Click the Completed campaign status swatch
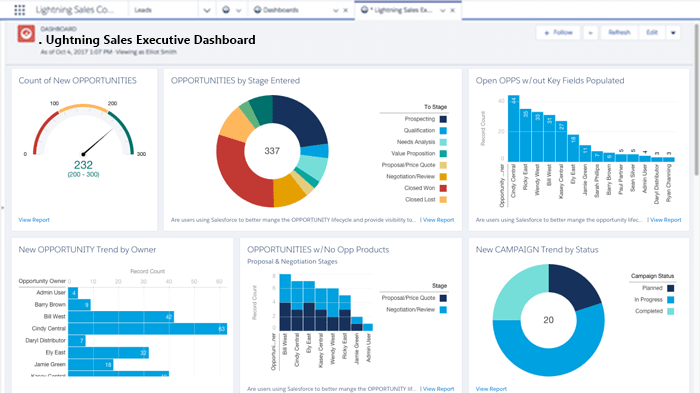 671,311
